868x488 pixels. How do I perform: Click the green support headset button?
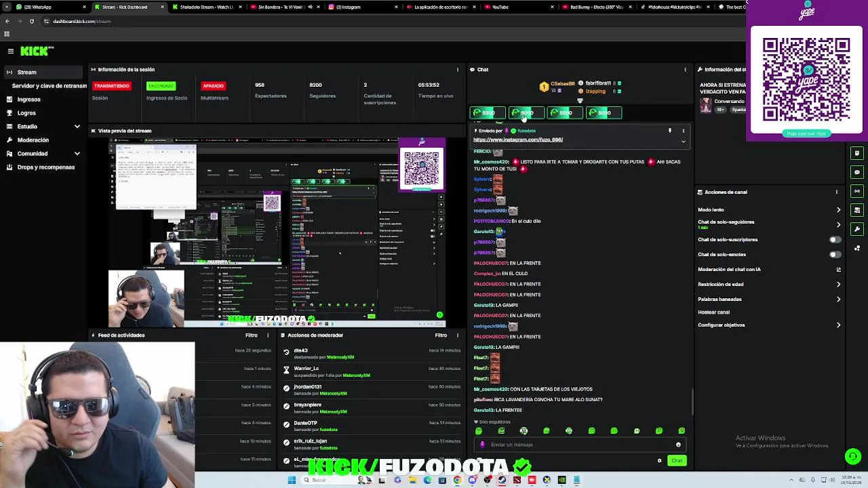click(x=853, y=456)
